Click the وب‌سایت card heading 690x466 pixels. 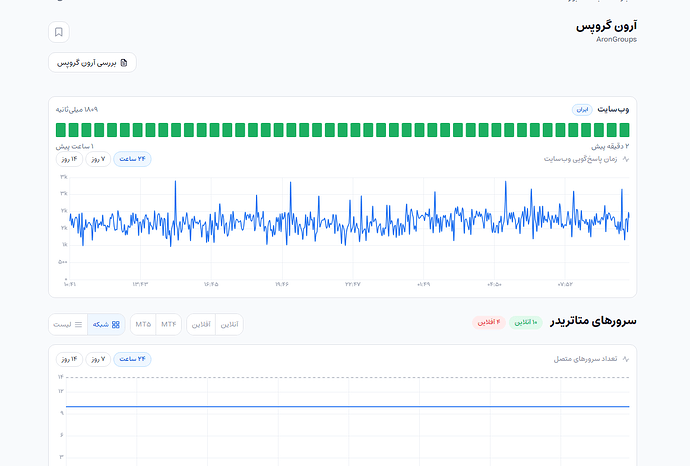[613, 110]
